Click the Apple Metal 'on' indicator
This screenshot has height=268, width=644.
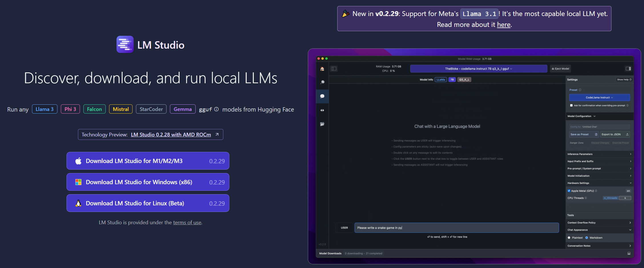click(x=628, y=191)
